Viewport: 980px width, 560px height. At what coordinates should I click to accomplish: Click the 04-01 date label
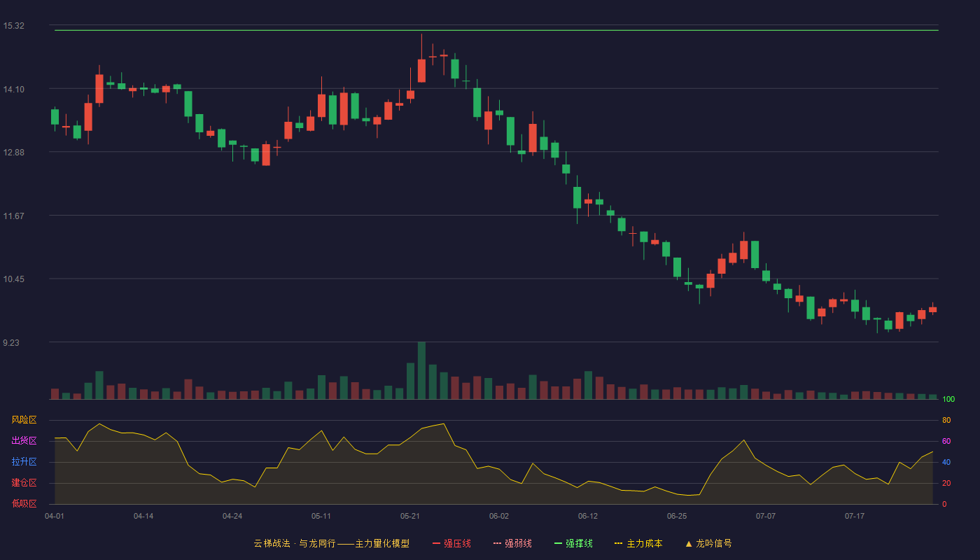pos(55,516)
